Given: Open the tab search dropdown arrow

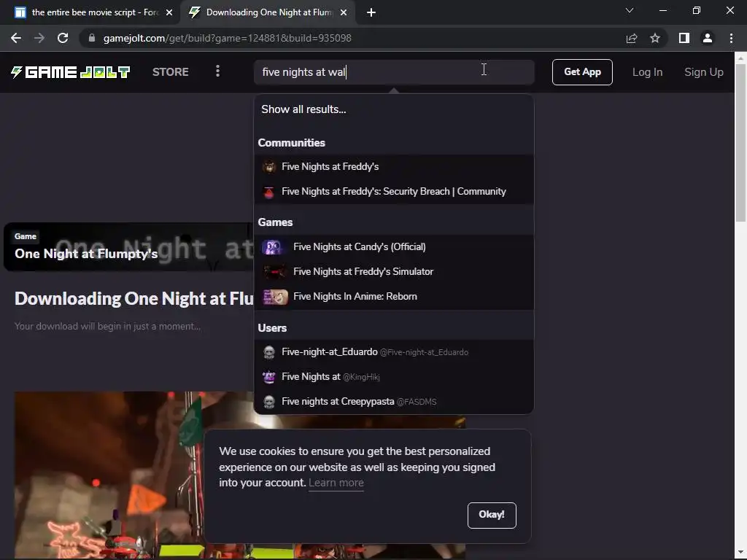Looking at the screenshot, I should click(630, 10).
